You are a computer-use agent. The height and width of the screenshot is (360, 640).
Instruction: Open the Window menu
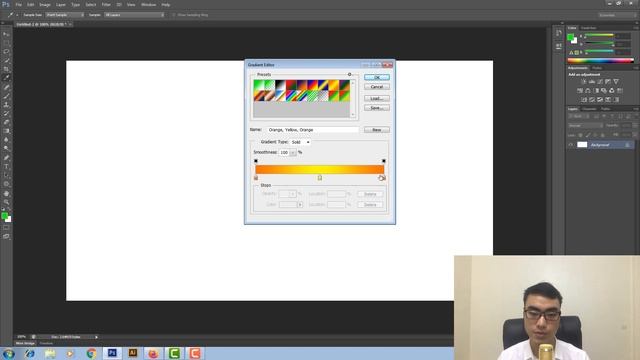148,5
